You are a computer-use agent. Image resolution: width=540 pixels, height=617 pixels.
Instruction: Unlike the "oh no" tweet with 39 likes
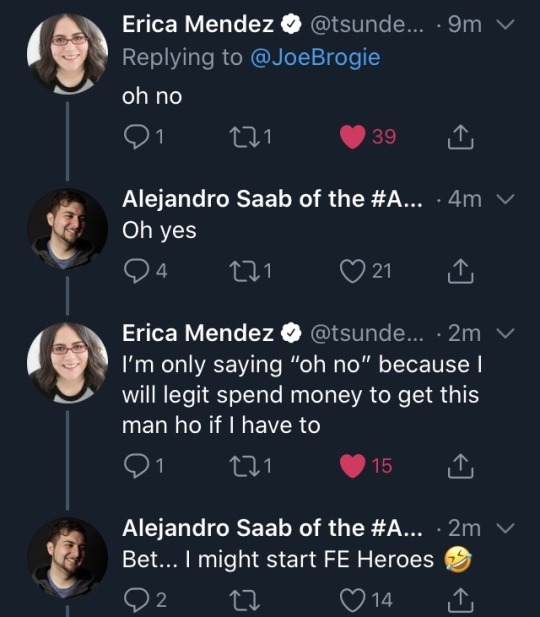pyautogui.click(x=353, y=137)
